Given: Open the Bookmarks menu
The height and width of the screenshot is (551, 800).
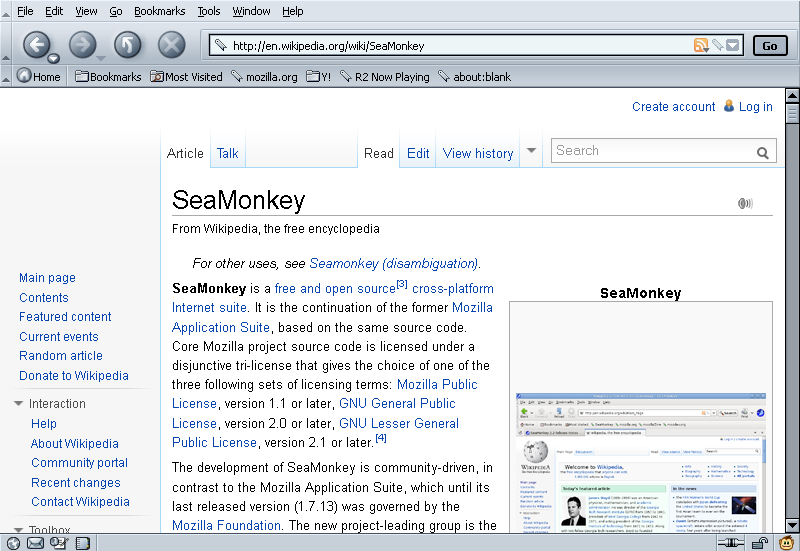Looking at the screenshot, I should 159,11.
